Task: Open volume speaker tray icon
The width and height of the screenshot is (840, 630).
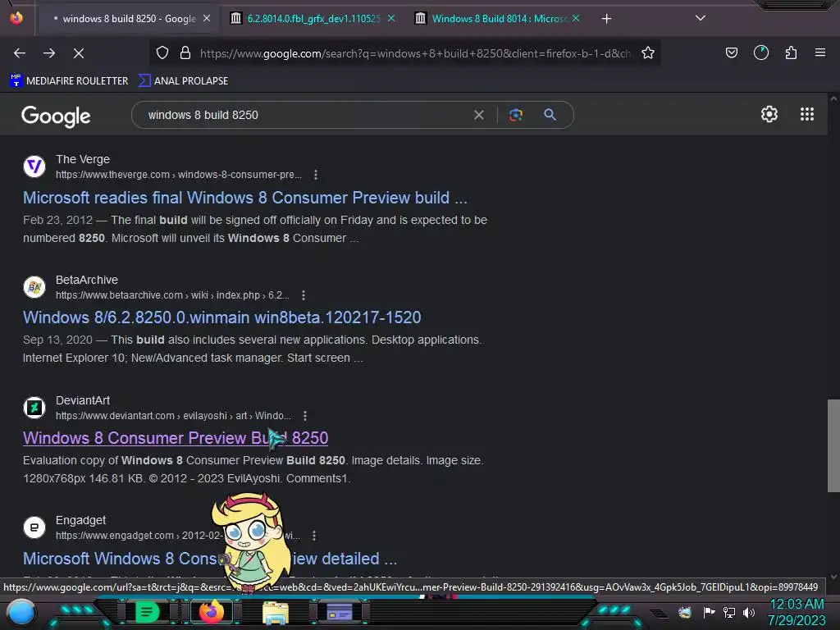Action: click(x=749, y=612)
